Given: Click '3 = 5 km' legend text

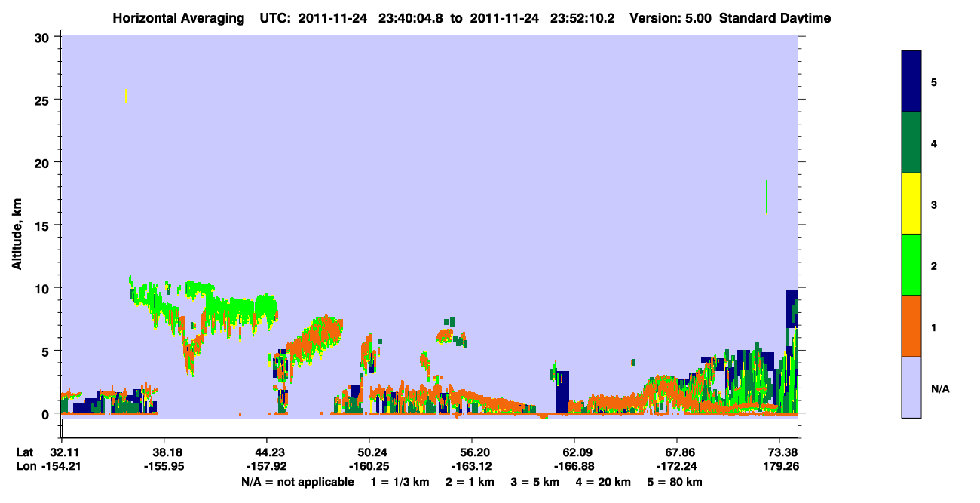Looking at the screenshot, I should [x=534, y=482].
